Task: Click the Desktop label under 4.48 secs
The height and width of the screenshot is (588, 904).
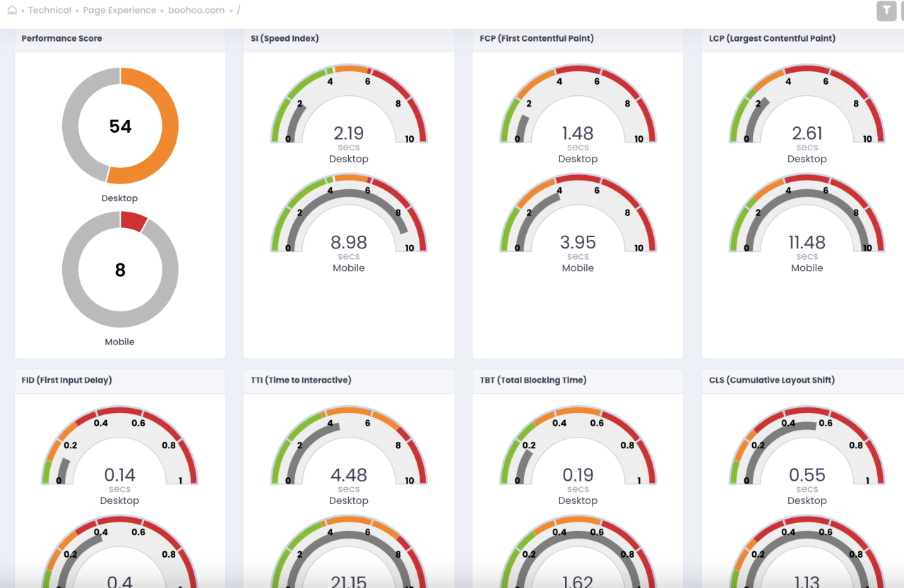Action: [349, 500]
